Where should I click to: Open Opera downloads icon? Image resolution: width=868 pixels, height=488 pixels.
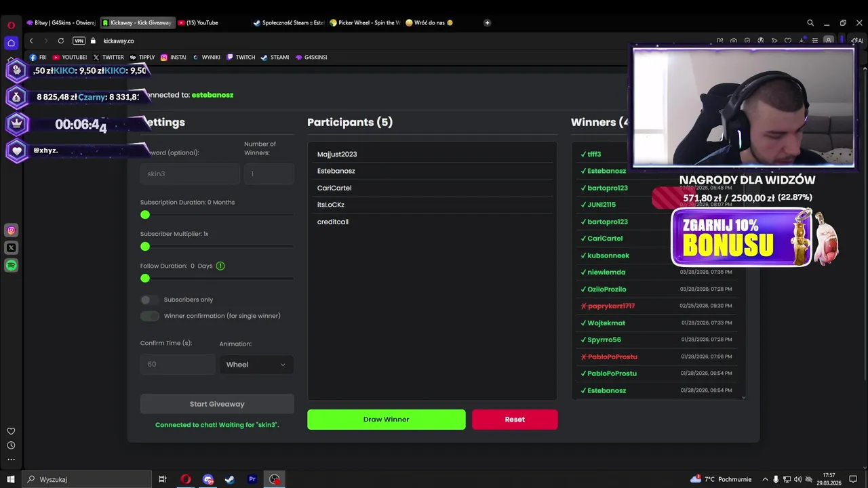(x=802, y=41)
